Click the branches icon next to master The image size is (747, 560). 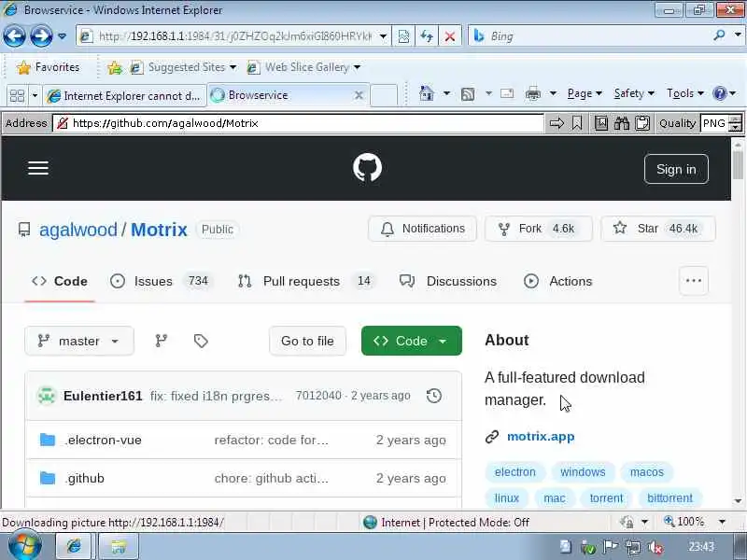161,341
